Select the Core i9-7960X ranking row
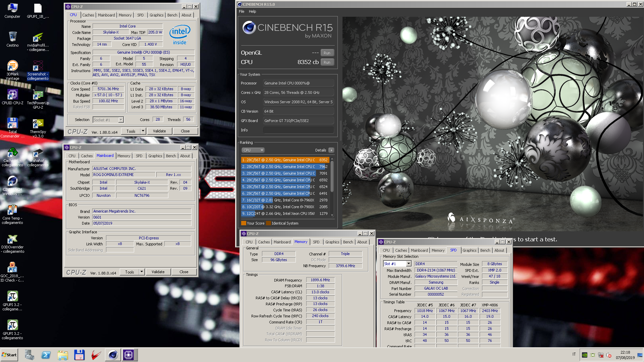Image resolution: width=644 pixels, height=362 pixels. click(285, 200)
